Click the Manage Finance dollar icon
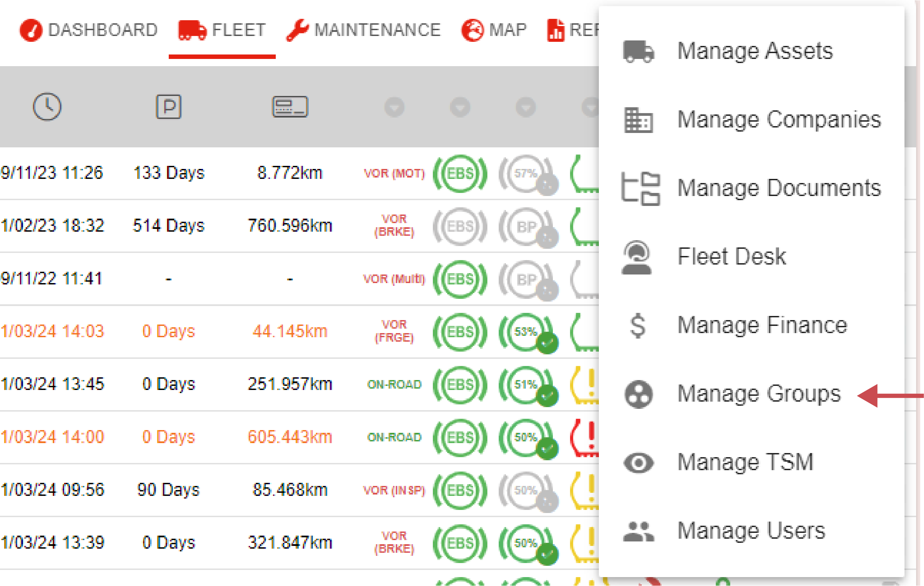The height and width of the screenshot is (586, 924). (x=637, y=325)
